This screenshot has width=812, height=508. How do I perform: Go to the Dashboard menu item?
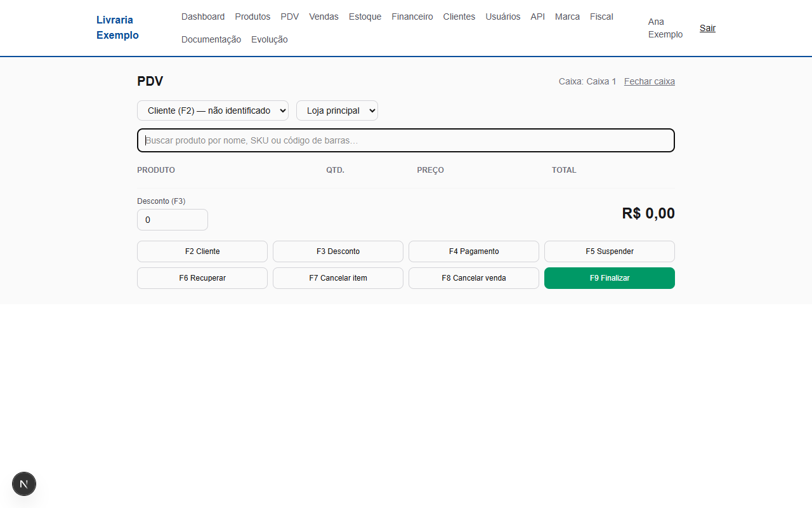[x=203, y=17]
